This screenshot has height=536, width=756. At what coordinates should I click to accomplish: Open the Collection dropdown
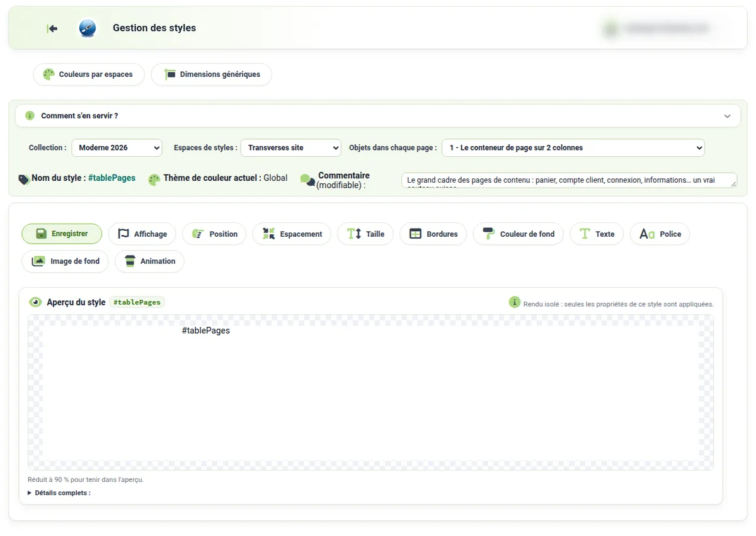[117, 148]
